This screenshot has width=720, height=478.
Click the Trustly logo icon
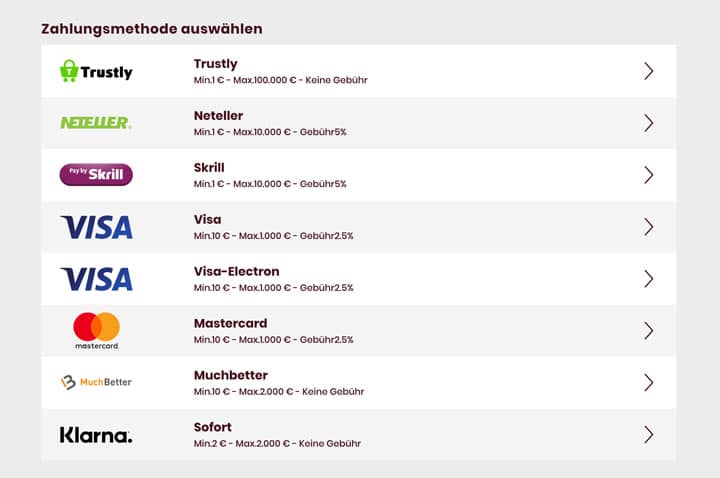[96, 71]
